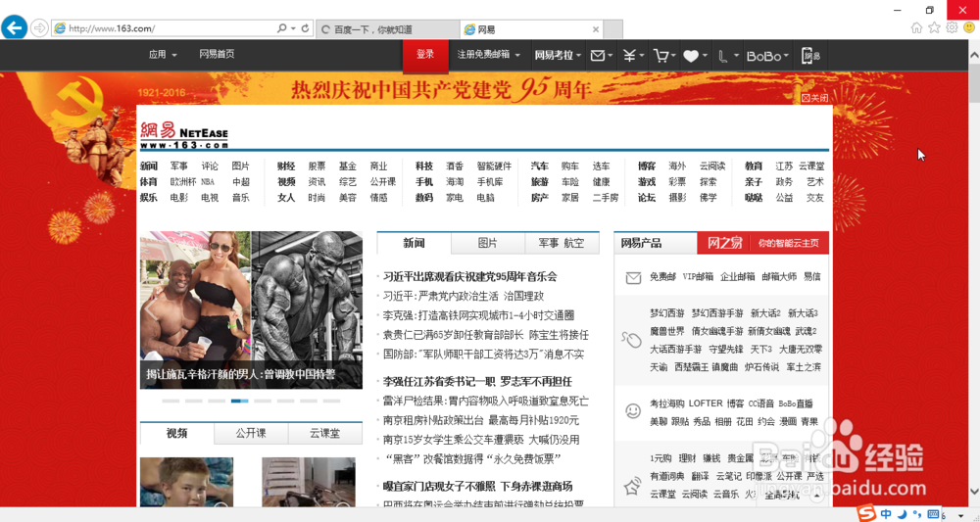This screenshot has width=980, height=522.
Task: Expand the 应用 dropdown
Action: [163, 54]
